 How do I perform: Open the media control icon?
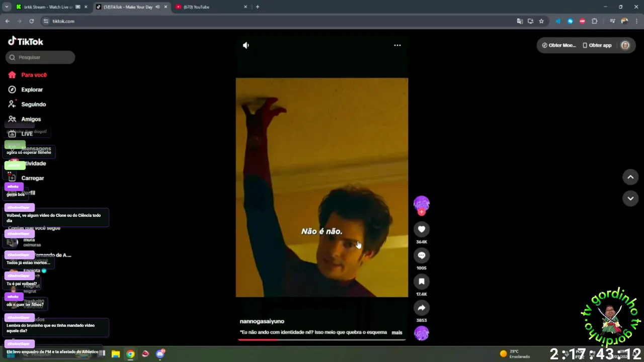[612, 21]
